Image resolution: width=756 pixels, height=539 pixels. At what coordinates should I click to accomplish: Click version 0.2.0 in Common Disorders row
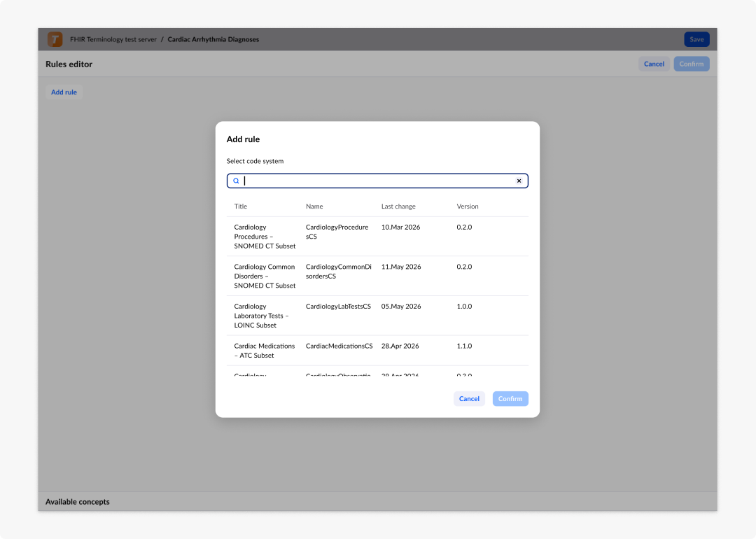point(464,267)
